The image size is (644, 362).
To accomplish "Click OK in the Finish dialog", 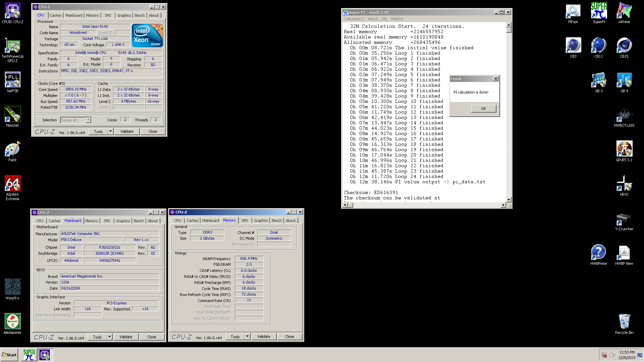I will (483, 109).
